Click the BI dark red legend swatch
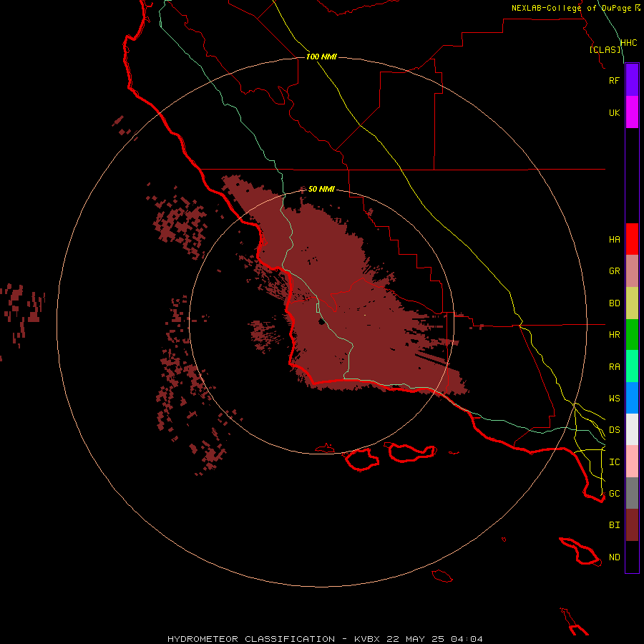The width and height of the screenshot is (644, 644). pyautogui.click(x=632, y=525)
